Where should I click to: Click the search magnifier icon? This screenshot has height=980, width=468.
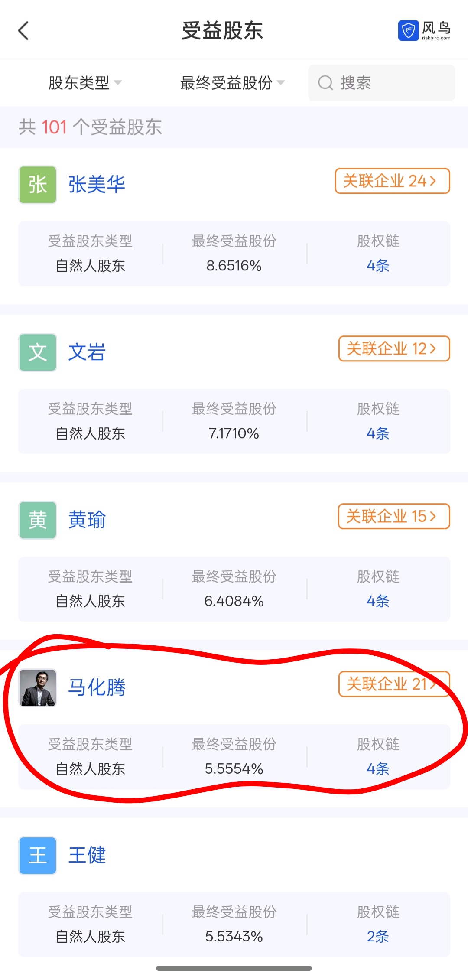pyautogui.click(x=325, y=83)
